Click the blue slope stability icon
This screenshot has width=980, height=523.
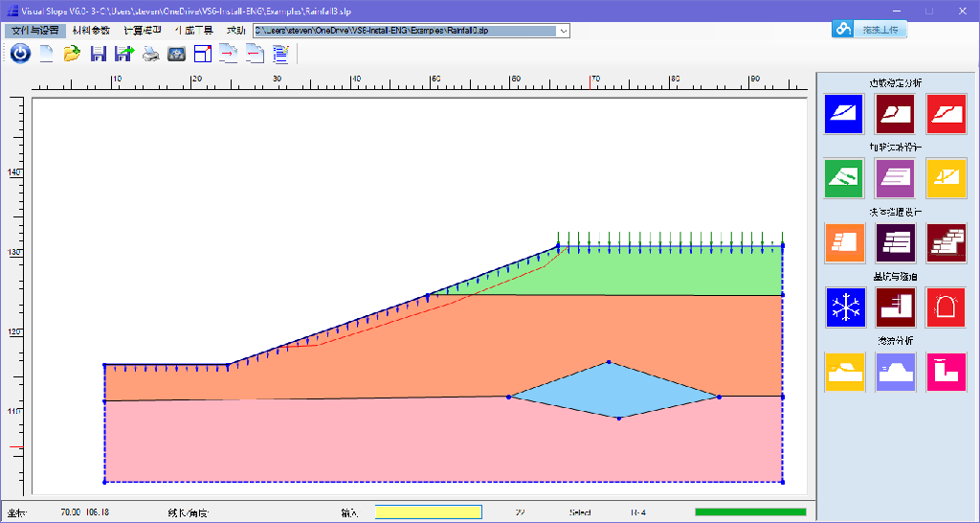click(845, 113)
